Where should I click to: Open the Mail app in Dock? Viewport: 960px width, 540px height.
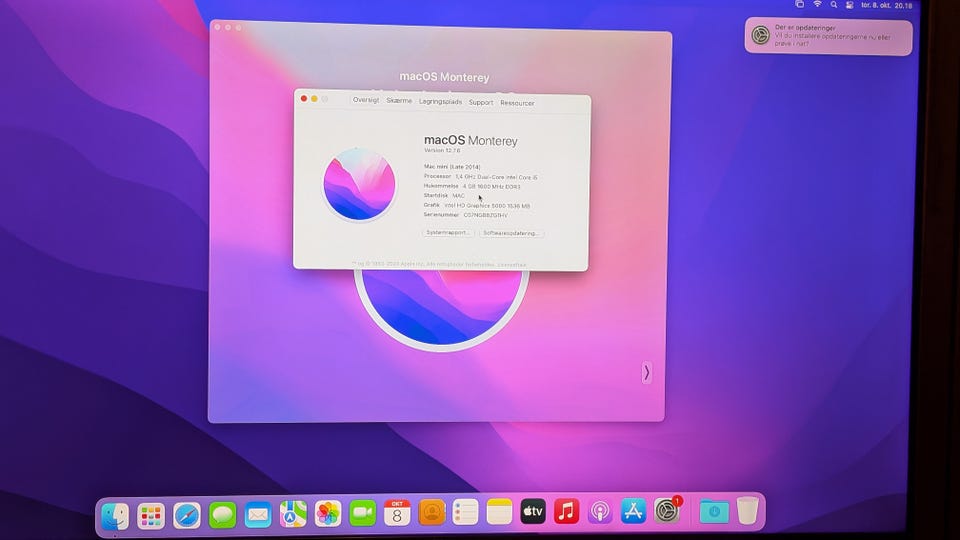click(258, 514)
